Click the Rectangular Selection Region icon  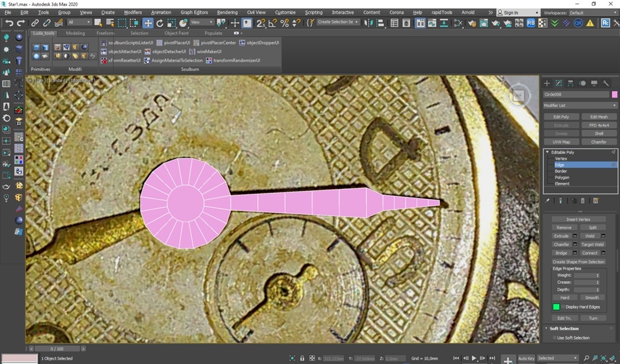coord(122,23)
